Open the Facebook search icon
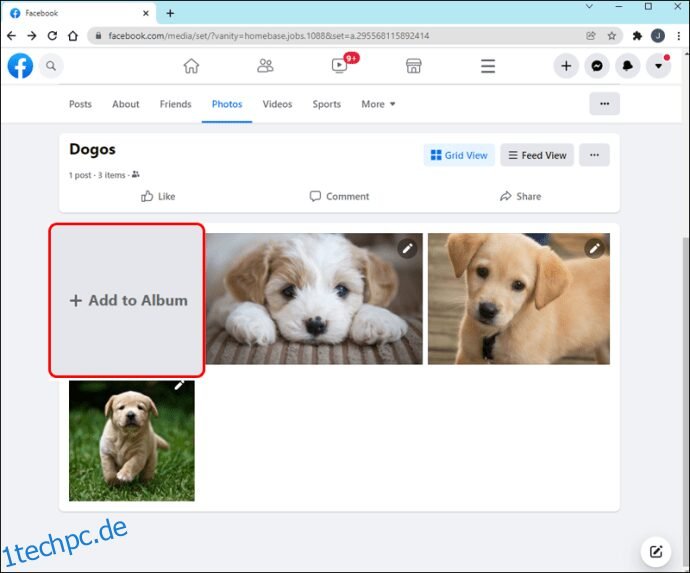 coord(51,66)
